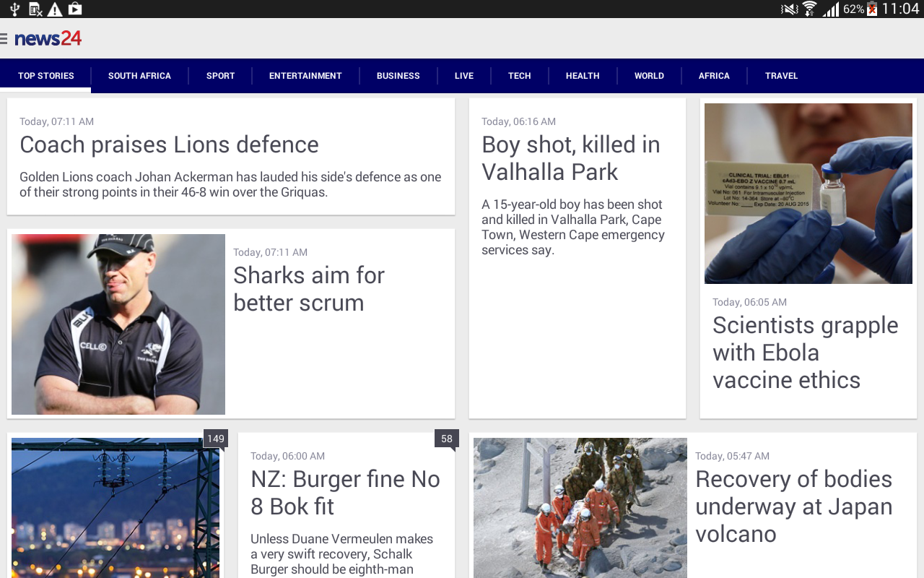924x578 pixels.
Task: Open the Travel tab
Action: coord(781,76)
